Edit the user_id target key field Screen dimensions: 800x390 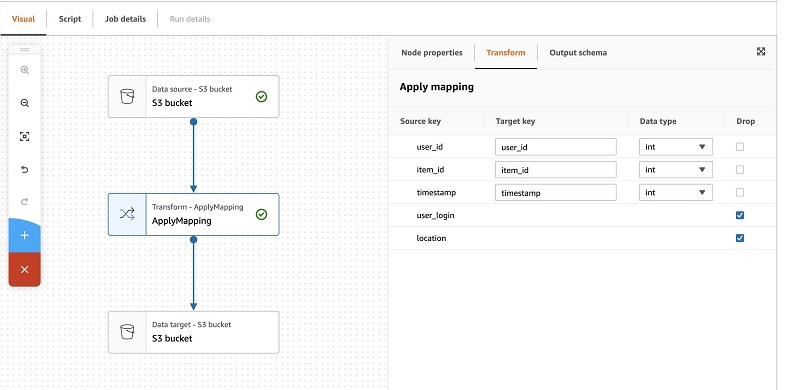click(x=556, y=147)
